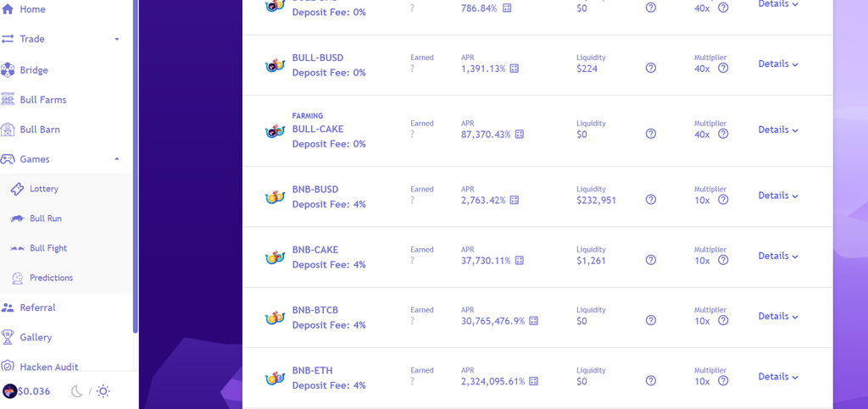Click the liquidity help icon in BULL-CAKE row
The height and width of the screenshot is (409, 868).
tap(651, 134)
